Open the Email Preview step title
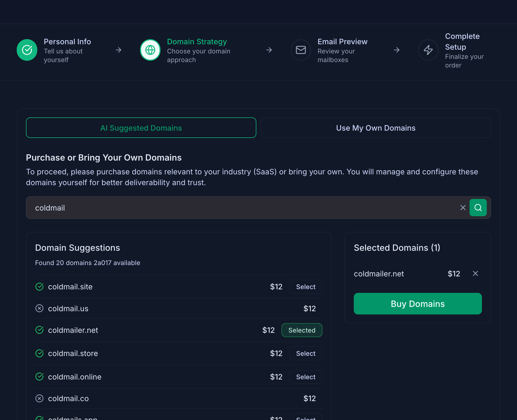517x420 pixels. pos(342,42)
